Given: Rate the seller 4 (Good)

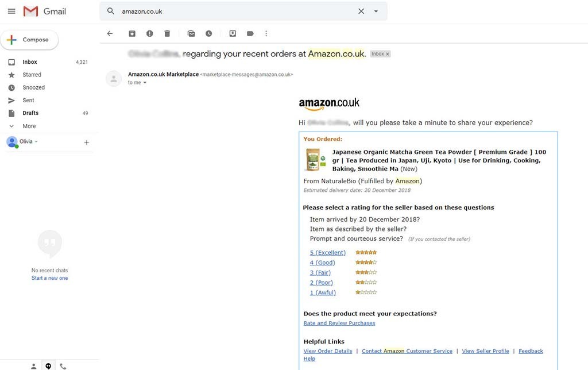Looking at the screenshot, I should coord(323,263).
